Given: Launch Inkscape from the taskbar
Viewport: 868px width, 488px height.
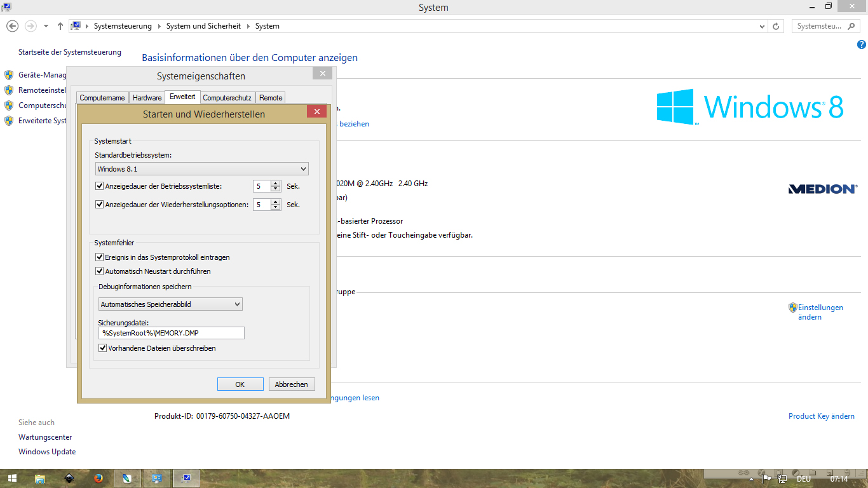Looking at the screenshot, I should (x=69, y=478).
